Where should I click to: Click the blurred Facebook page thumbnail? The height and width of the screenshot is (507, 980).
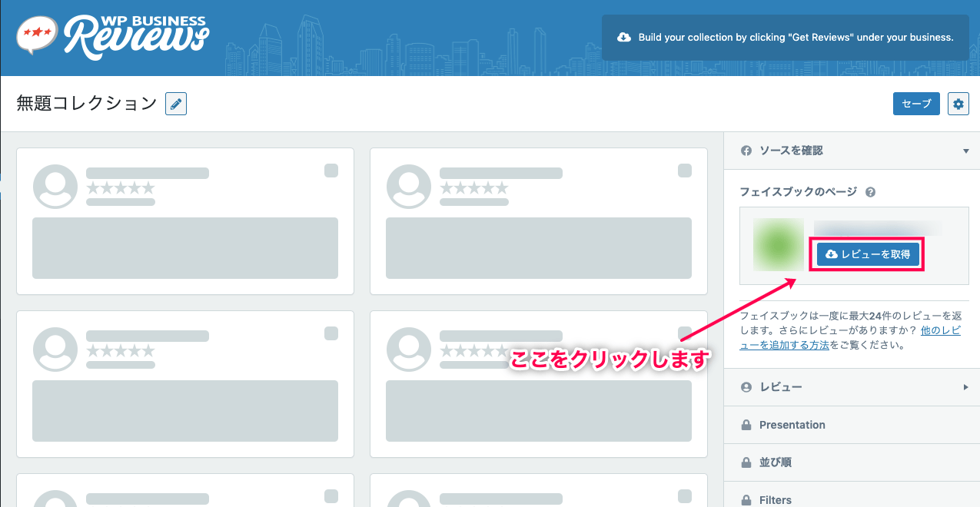pyautogui.click(x=779, y=244)
